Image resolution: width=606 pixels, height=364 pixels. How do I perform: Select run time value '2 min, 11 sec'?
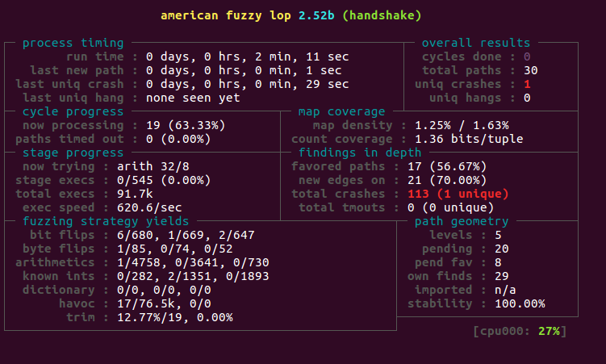tap(302, 56)
